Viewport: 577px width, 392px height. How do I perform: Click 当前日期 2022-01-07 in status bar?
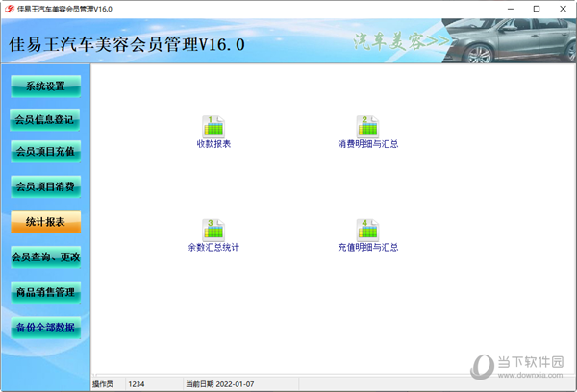[x=219, y=384]
